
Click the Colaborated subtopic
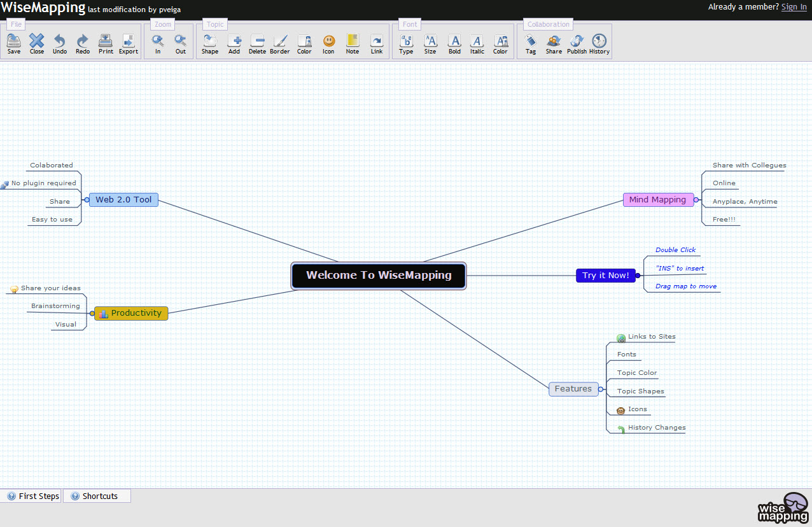(x=52, y=165)
